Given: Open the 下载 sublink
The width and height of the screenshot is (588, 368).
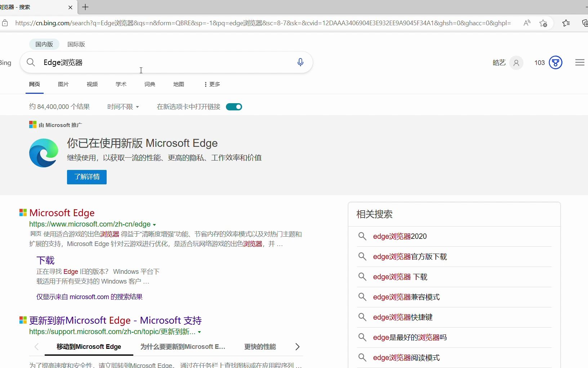Looking at the screenshot, I should (45, 260).
